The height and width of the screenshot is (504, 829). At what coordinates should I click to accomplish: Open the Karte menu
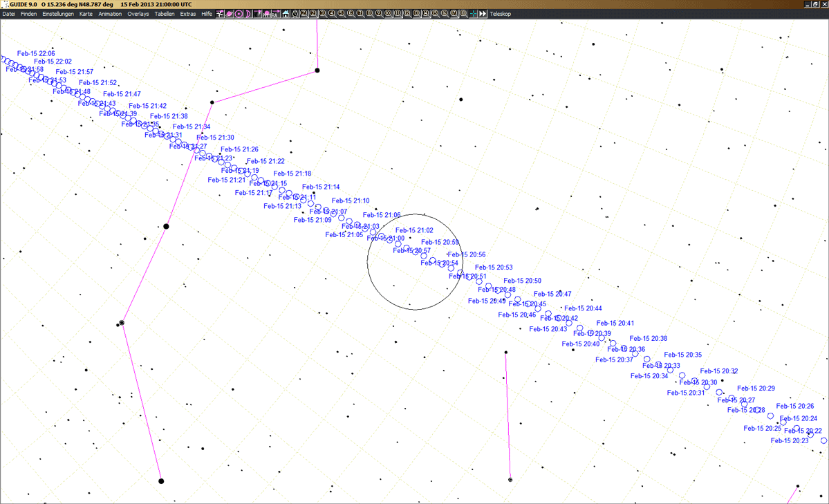[86, 14]
